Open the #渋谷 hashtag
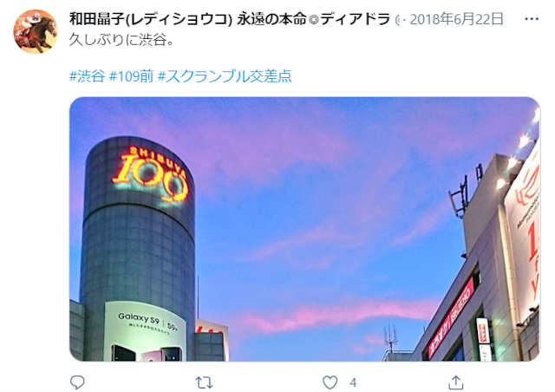Viewport: 555px width, 392px height. [87, 76]
